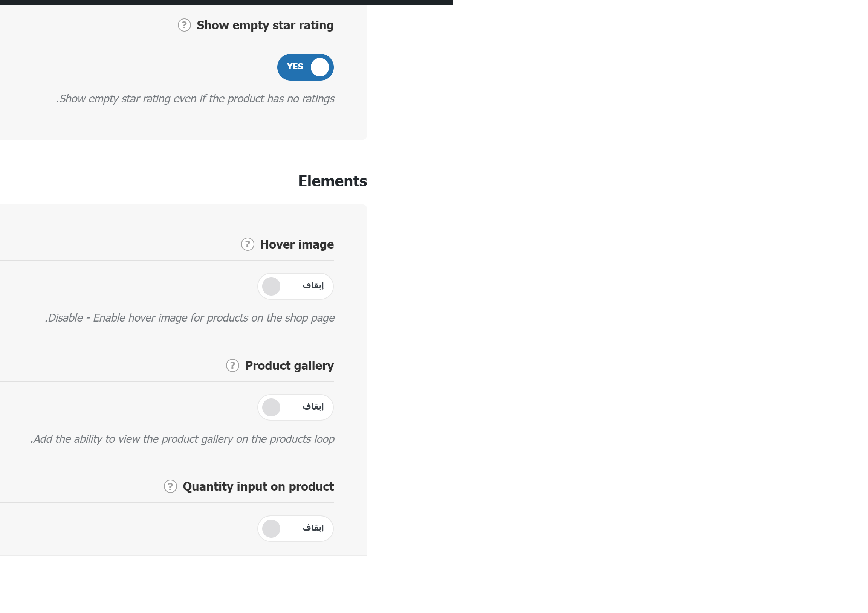Image resolution: width=868 pixels, height=613 pixels.
Task: Show help for the Product gallery option
Action: click(x=232, y=366)
